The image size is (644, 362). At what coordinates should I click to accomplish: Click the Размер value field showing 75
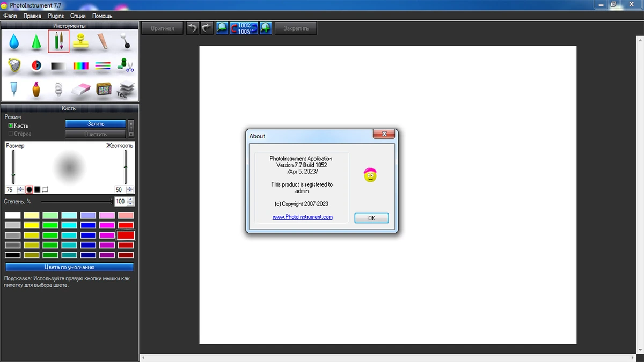click(x=11, y=189)
